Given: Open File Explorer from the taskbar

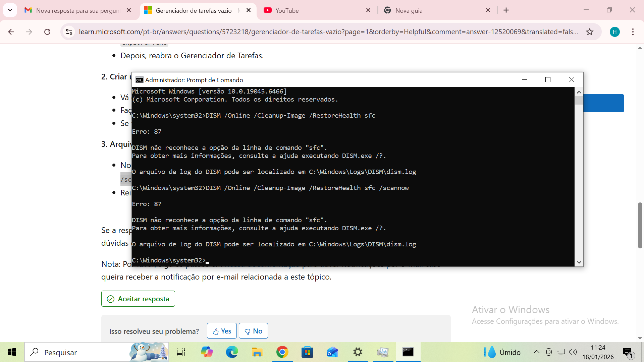Looking at the screenshot, I should 257,352.
